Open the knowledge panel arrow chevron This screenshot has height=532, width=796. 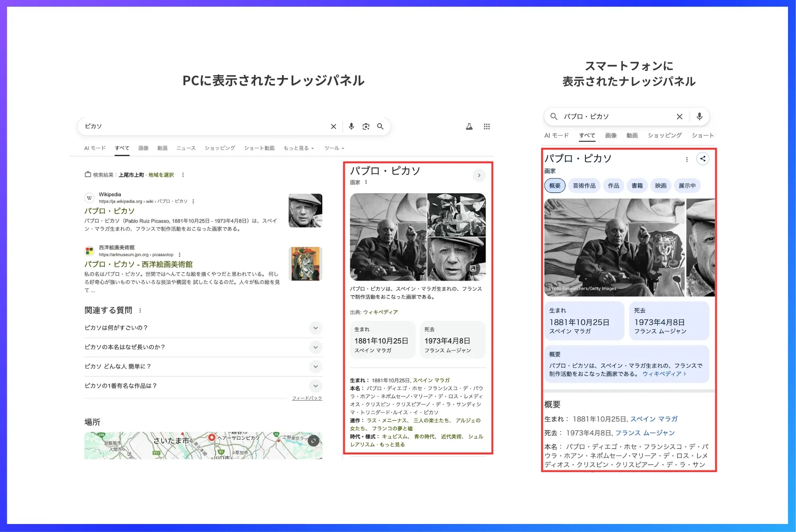click(479, 175)
